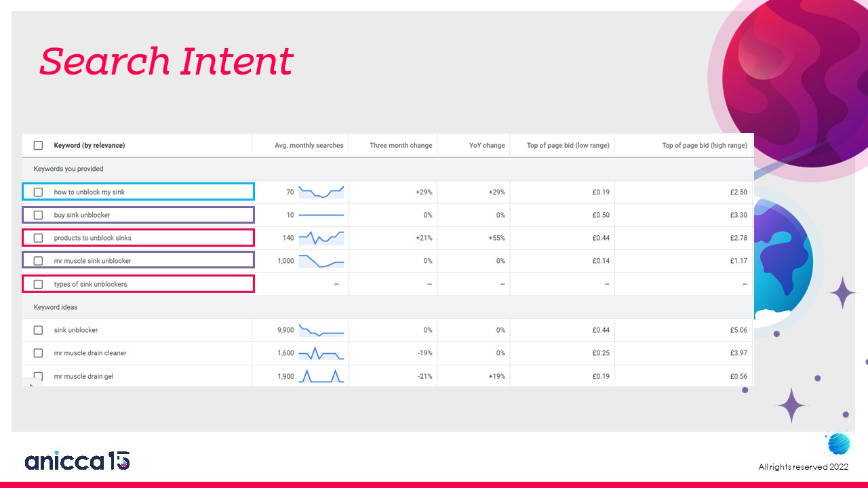Image resolution: width=868 pixels, height=488 pixels.
Task: Sort by 'Keyword (by relevance)' column header
Action: pos(90,146)
